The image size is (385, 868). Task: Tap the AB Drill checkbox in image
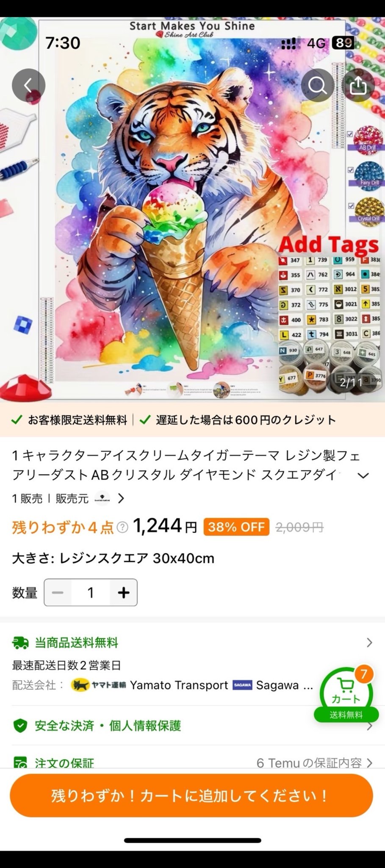[x=350, y=134]
